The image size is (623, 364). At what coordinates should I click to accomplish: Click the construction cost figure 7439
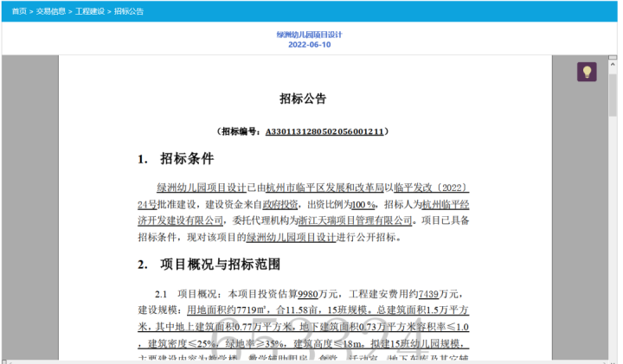[x=428, y=294]
